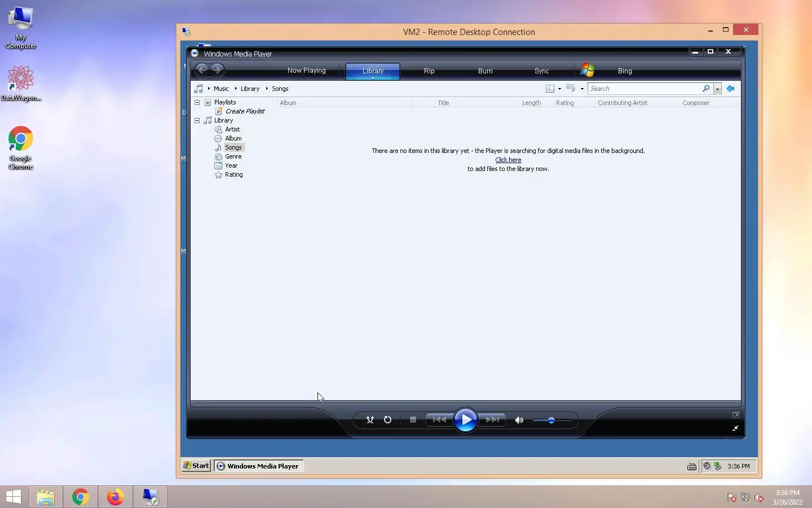Switch to the Sync tab
812x508 pixels.
pos(541,71)
